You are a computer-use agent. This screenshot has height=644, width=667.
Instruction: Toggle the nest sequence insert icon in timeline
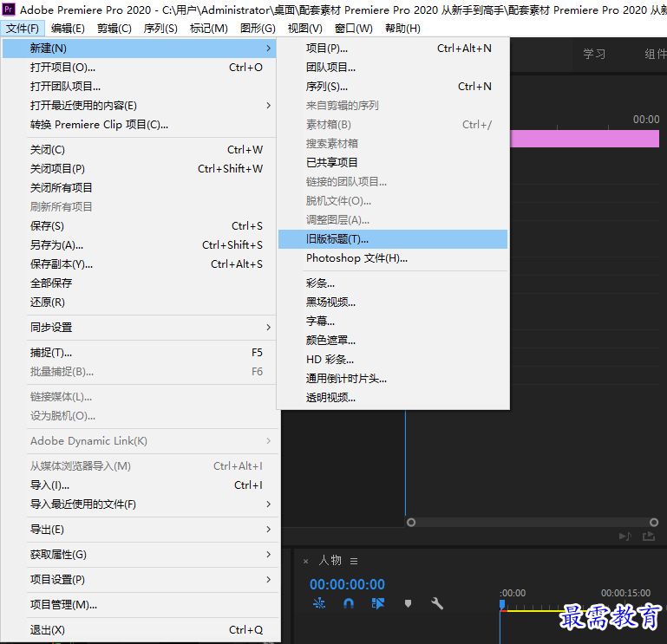pos(319,603)
